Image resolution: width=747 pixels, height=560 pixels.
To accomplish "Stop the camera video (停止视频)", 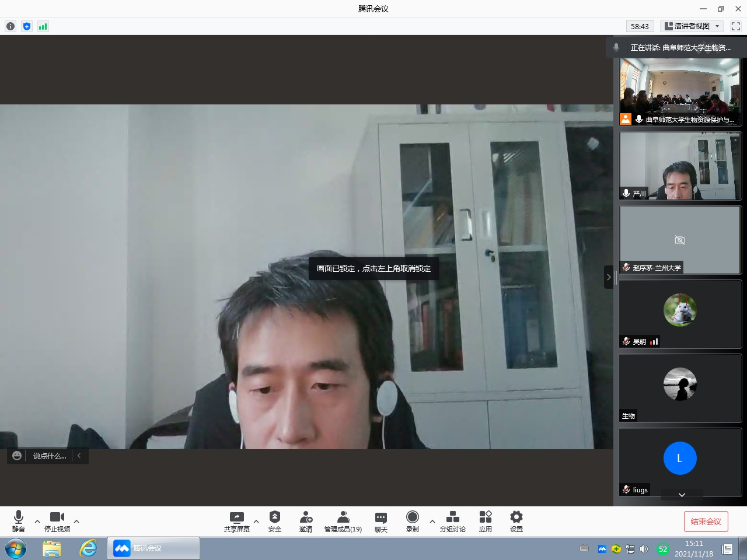I will pos(57,521).
